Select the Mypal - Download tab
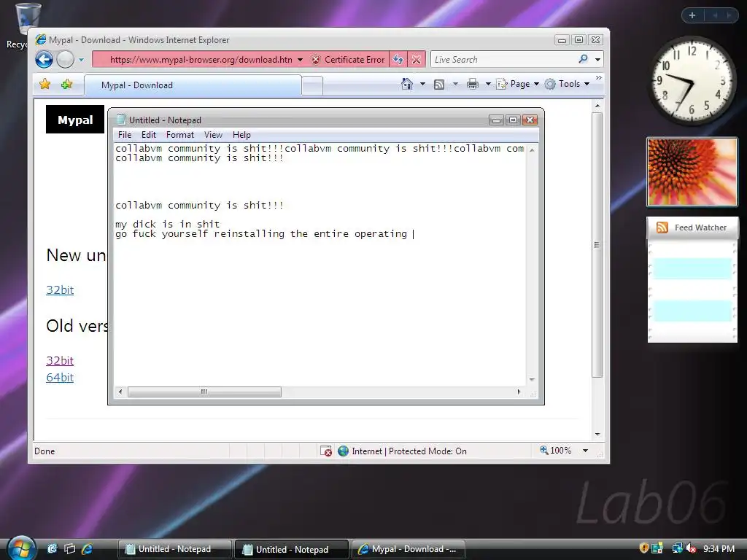 [193, 85]
